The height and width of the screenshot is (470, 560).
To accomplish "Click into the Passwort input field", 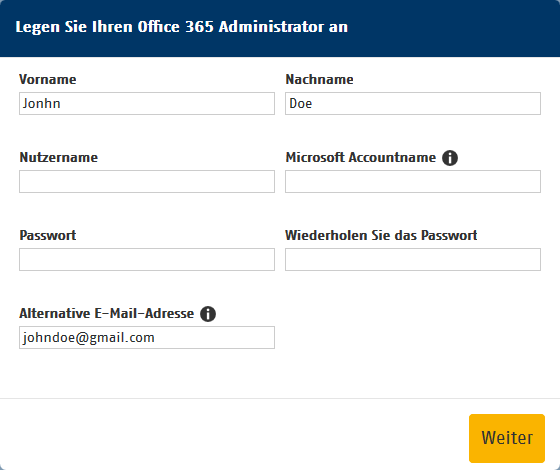I will tap(147, 259).
